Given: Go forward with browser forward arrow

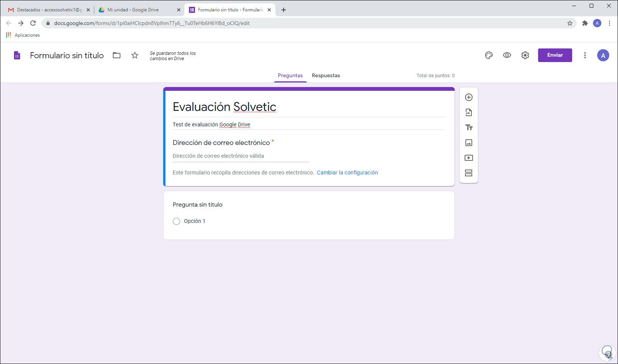Looking at the screenshot, I should (21, 23).
